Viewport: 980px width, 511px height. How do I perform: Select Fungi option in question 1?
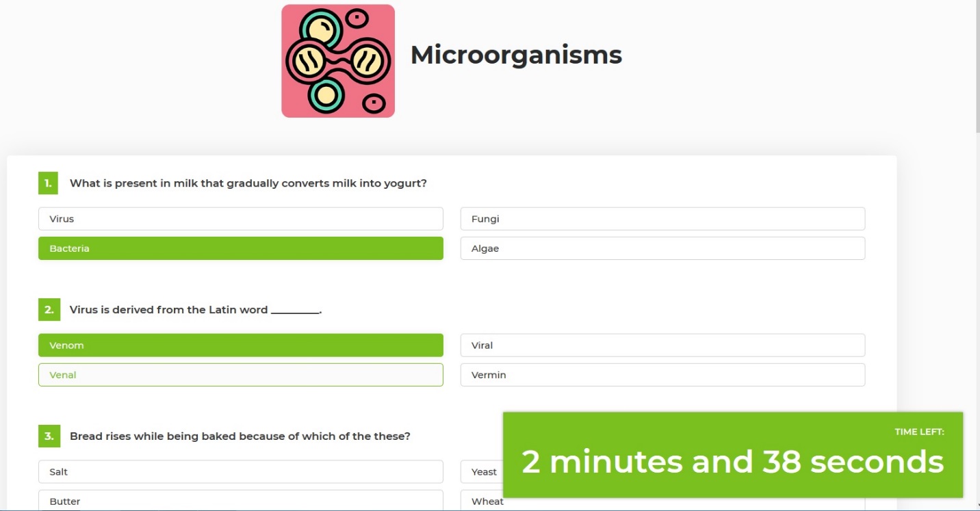[x=662, y=219]
